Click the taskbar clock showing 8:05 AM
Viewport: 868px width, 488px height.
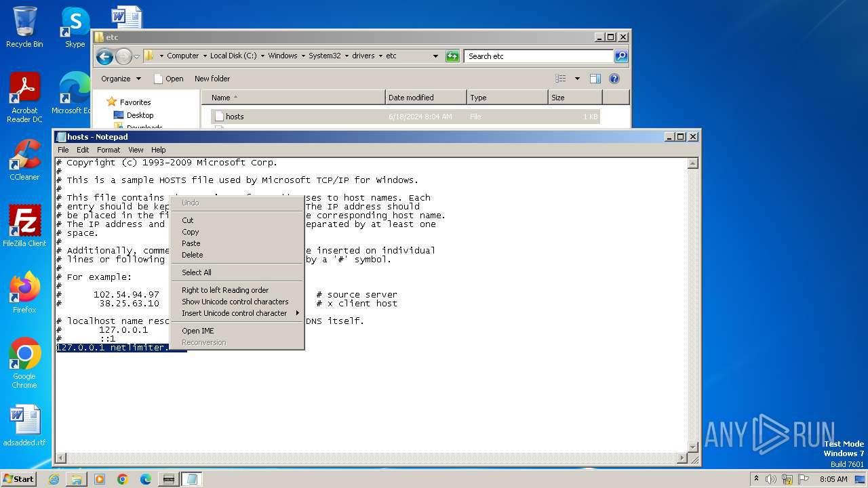click(833, 479)
